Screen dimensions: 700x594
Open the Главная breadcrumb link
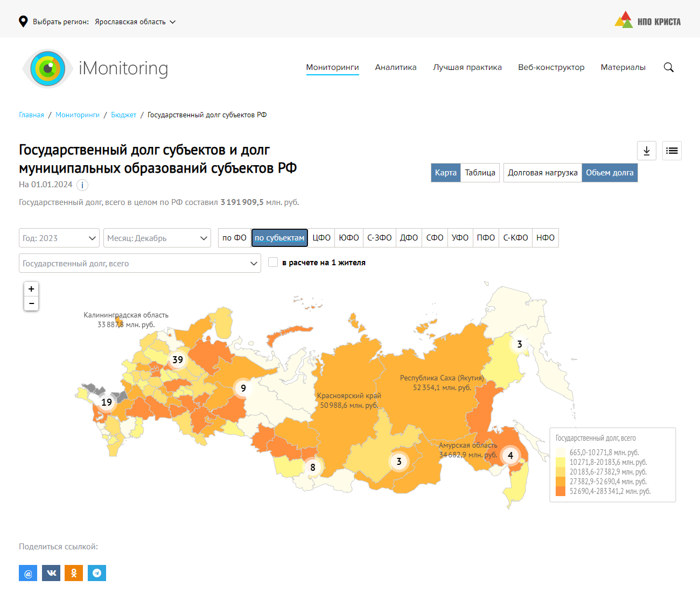[x=31, y=115]
